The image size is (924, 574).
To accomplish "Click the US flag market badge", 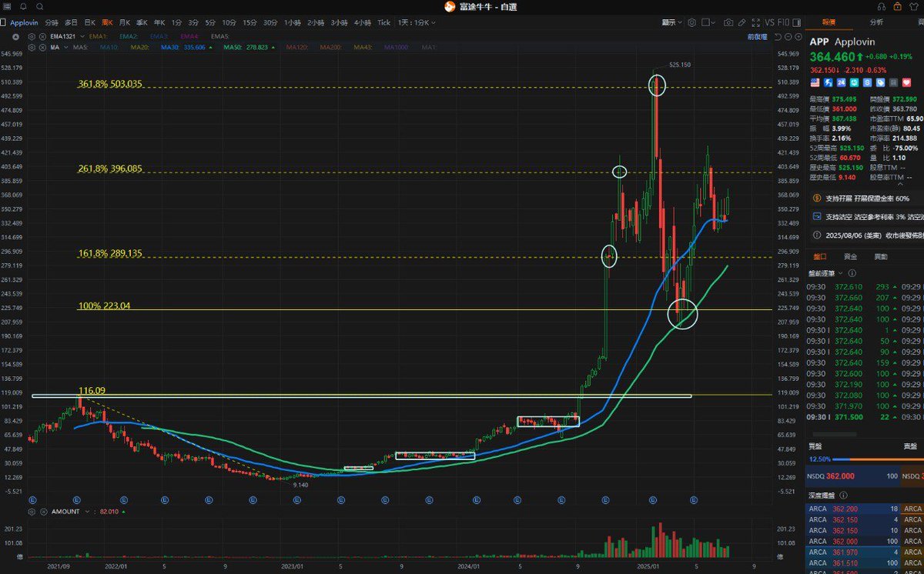I will [x=815, y=82].
